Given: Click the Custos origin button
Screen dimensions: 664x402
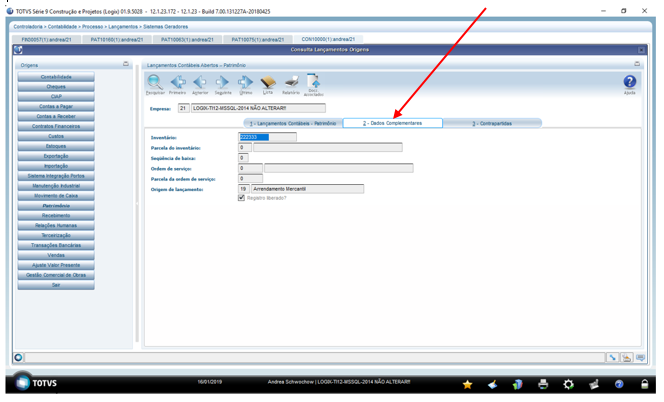Looking at the screenshot, I should pyautogui.click(x=56, y=136).
